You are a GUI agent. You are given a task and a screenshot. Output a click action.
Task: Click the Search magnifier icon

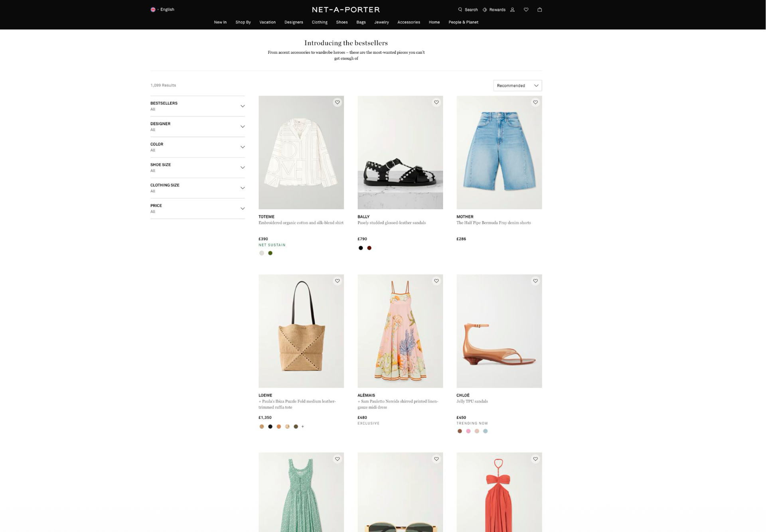tap(460, 10)
